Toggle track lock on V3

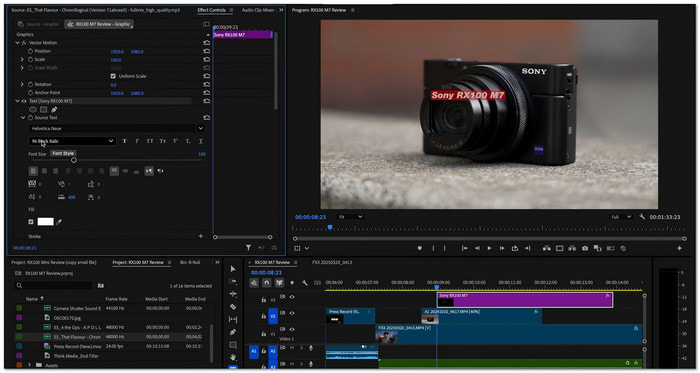click(264, 300)
